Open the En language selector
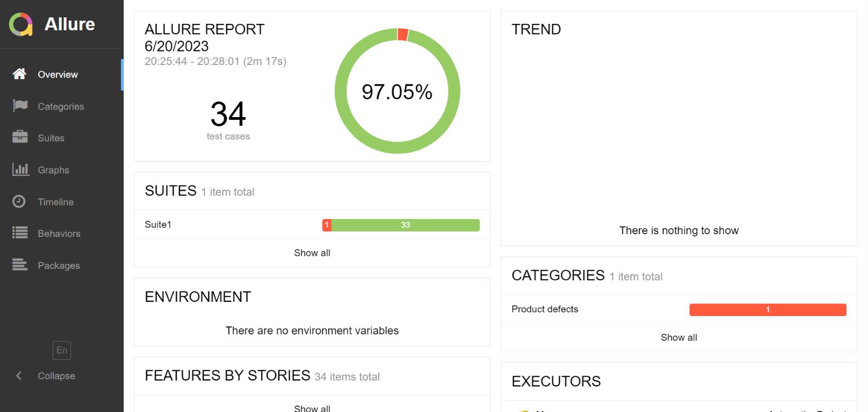 coord(62,350)
